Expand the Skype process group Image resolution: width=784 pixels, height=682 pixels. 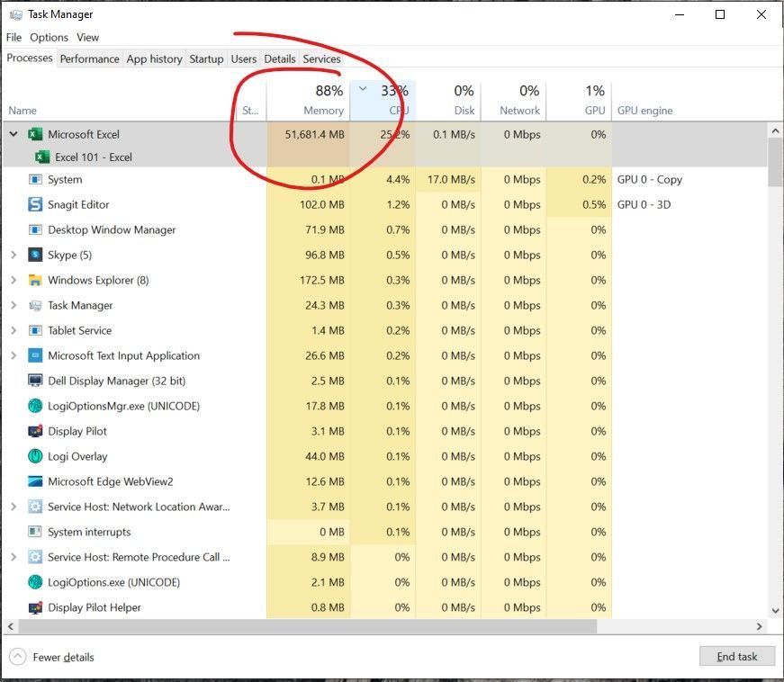tap(13, 255)
